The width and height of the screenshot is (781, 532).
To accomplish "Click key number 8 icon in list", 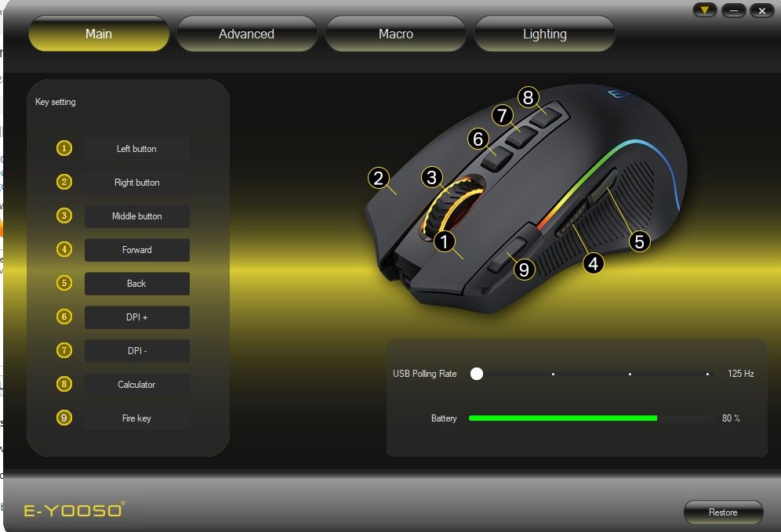I will tap(64, 384).
